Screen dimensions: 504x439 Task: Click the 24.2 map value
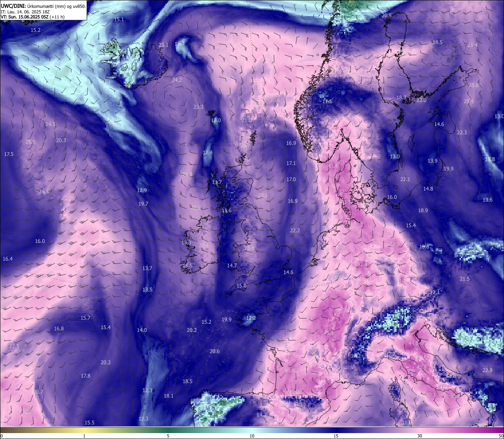point(177,80)
